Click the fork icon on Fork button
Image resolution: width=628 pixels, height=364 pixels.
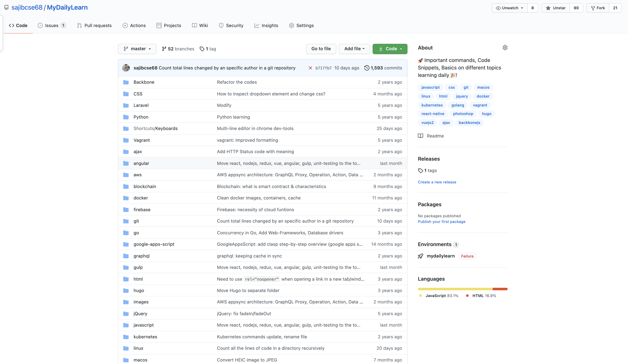coord(593,8)
